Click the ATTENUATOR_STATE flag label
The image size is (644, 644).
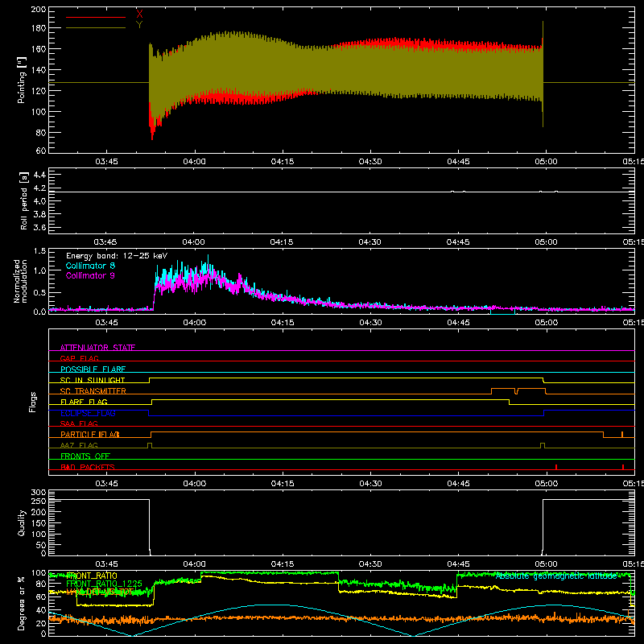point(97,348)
